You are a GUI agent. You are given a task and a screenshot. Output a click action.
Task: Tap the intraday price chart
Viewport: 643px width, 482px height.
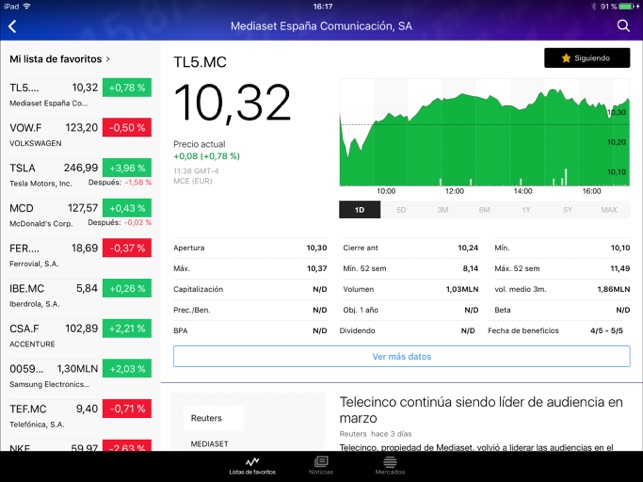point(485,132)
